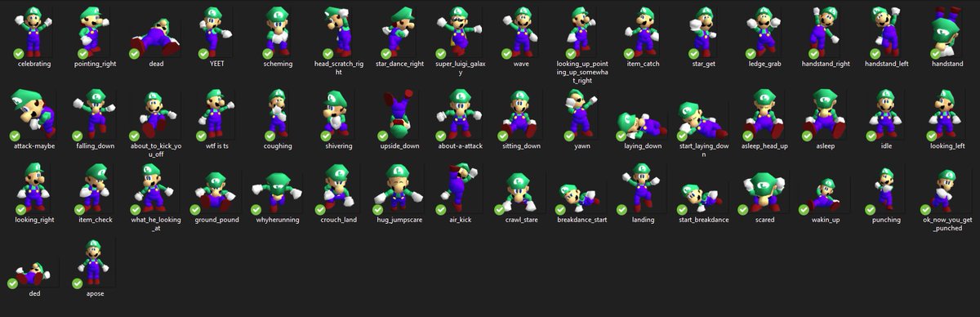Select the coughing file thumbnail
The width and height of the screenshot is (980, 317).
[278, 114]
